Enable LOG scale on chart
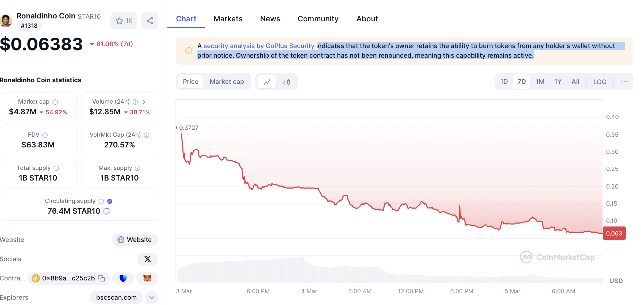 click(x=600, y=82)
